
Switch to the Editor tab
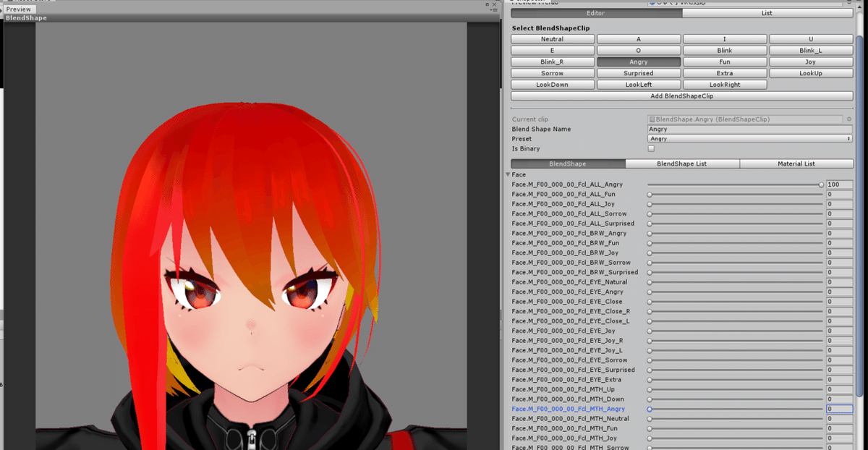(596, 13)
